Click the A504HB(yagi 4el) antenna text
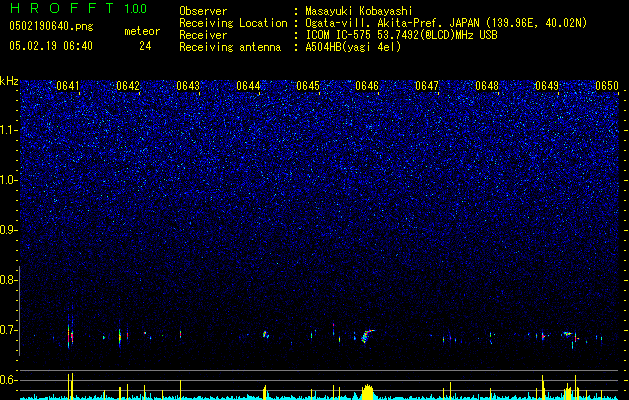The height and width of the screenshot is (400, 629). pyautogui.click(x=353, y=47)
